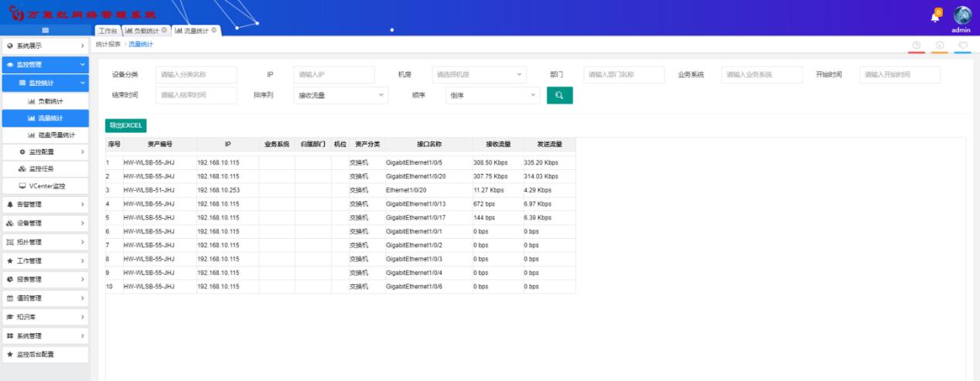980x381 pixels.
Task: Open the 顺序 order dropdown showing 倒序
Action: [x=493, y=95]
